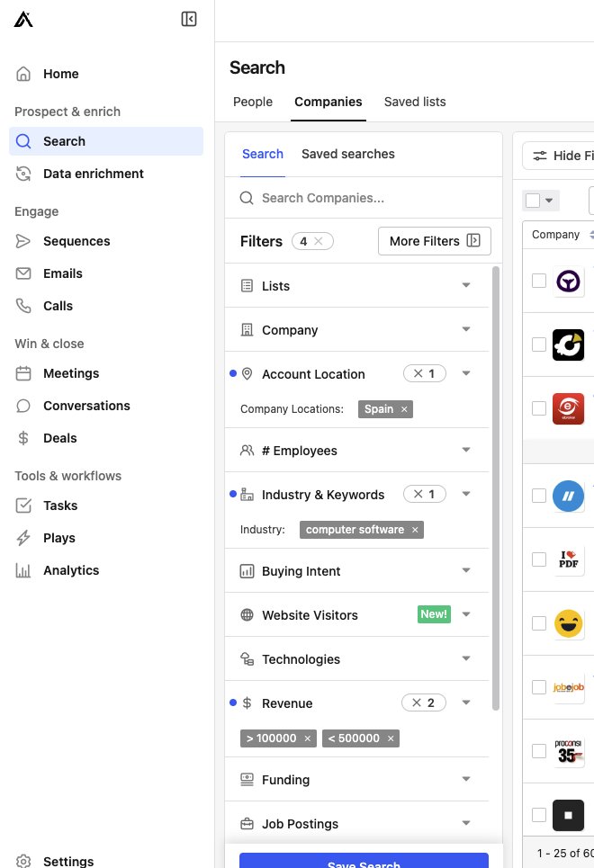Click the magnifier icon in search box
594x868 pixels.
(247, 198)
